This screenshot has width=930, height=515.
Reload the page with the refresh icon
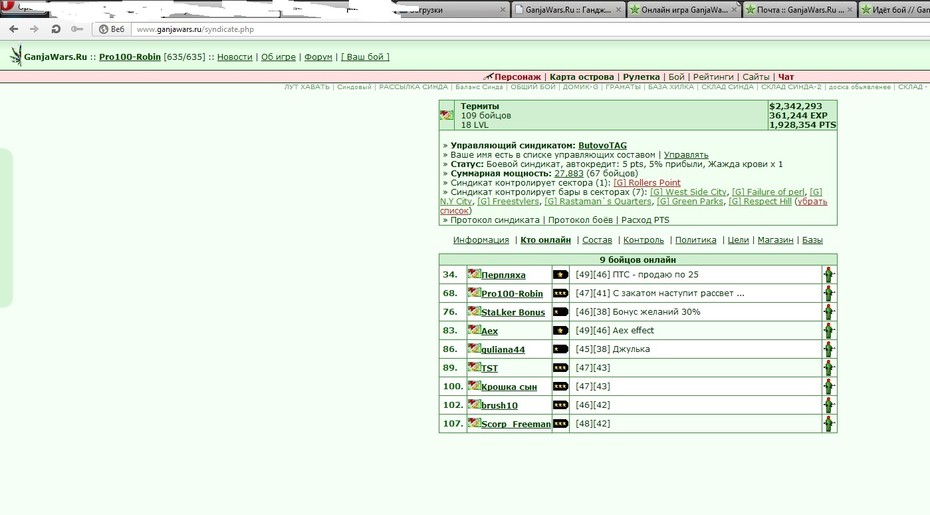pos(56,29)
